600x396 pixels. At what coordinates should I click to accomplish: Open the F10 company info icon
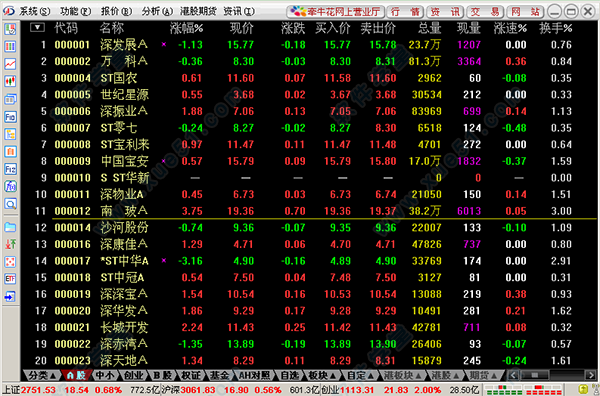10,116
